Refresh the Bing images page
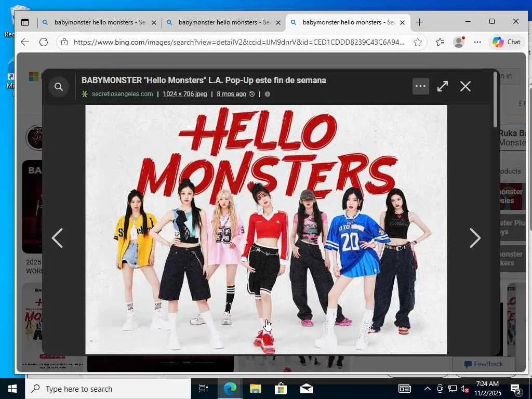 44,42
